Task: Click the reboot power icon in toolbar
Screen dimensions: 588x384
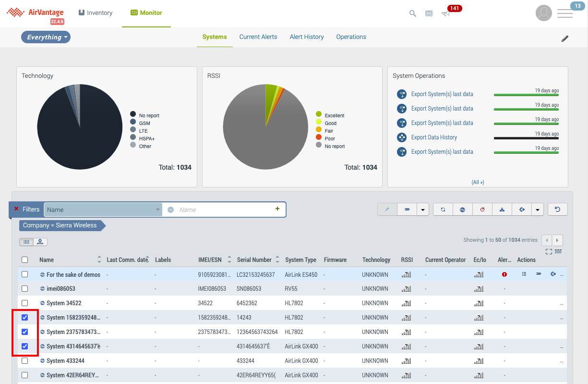Action: (x=482, y=210)
